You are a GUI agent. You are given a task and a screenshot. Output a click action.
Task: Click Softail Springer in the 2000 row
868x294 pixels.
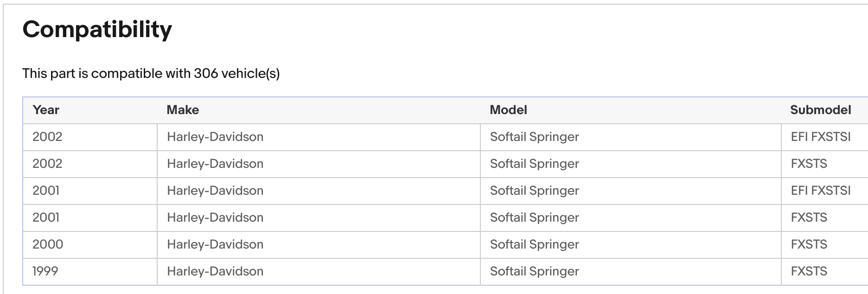(x=534, y=244)
